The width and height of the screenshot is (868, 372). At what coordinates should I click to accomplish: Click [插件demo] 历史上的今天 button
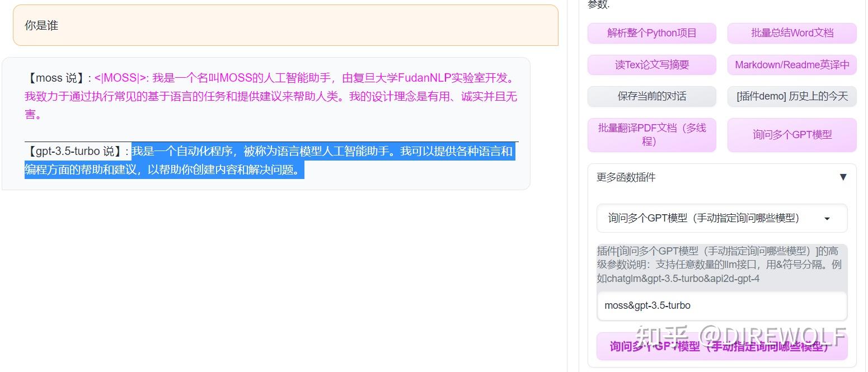coord(792,96)
